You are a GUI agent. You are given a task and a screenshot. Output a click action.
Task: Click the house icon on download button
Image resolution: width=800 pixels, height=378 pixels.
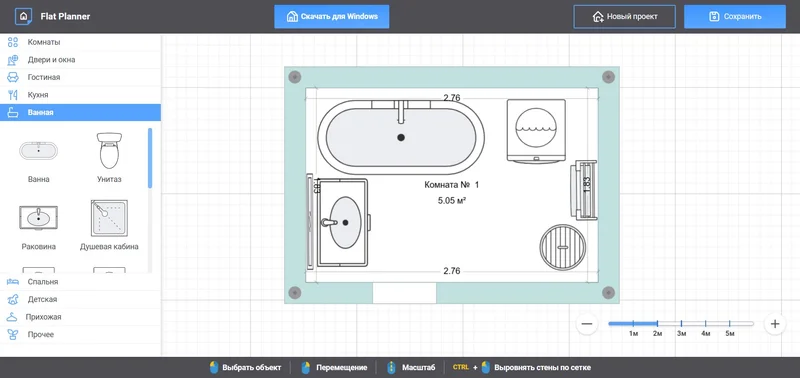pyautogui.click(x=292, y=17)
